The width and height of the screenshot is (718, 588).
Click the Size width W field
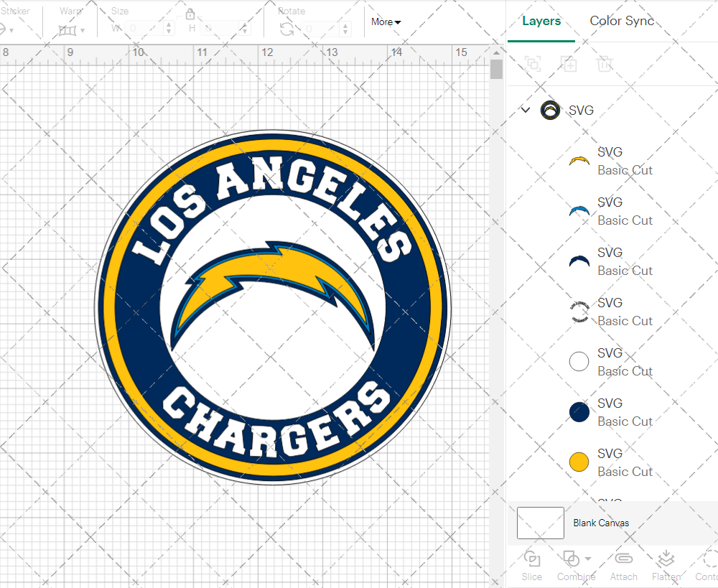(144, 29)
